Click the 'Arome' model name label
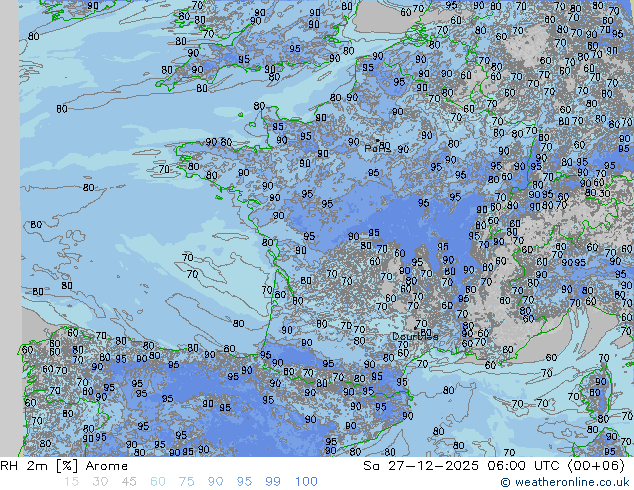 pyautogui.click(x=107, y=466)
